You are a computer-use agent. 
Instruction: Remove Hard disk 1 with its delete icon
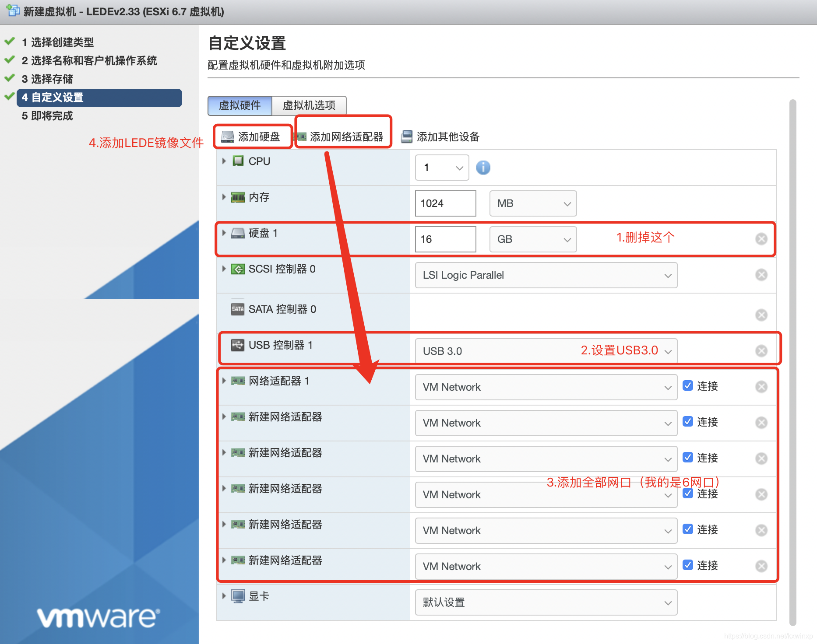[761, 239]
